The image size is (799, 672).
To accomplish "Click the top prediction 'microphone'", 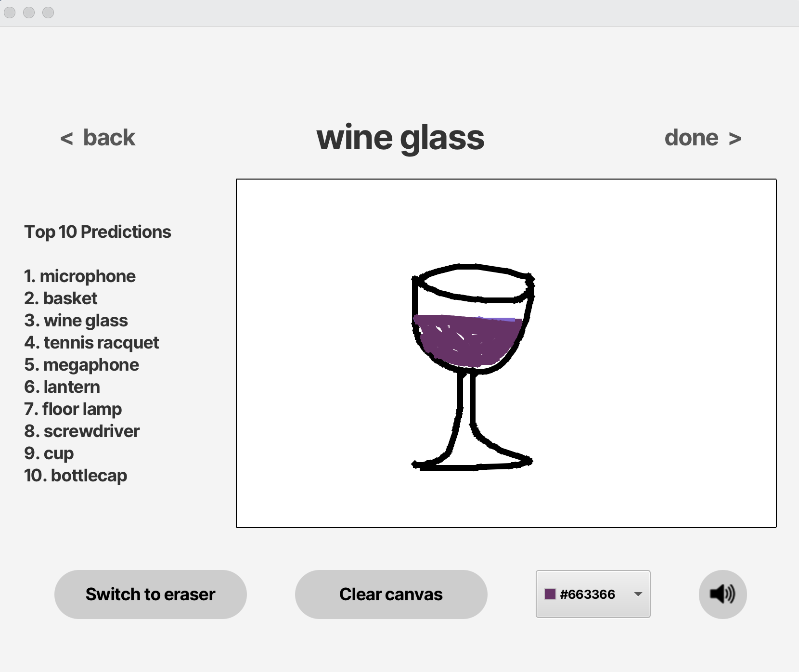I will point(80,276).
